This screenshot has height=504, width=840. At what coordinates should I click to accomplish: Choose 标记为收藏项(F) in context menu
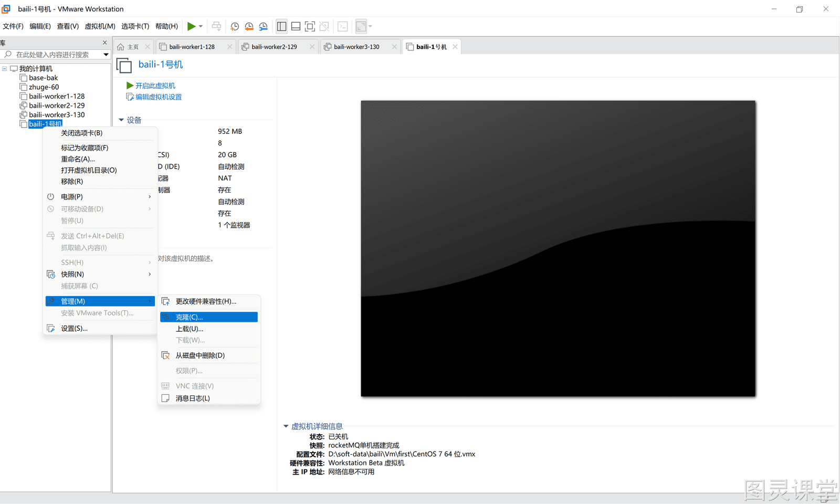point(101,148)
